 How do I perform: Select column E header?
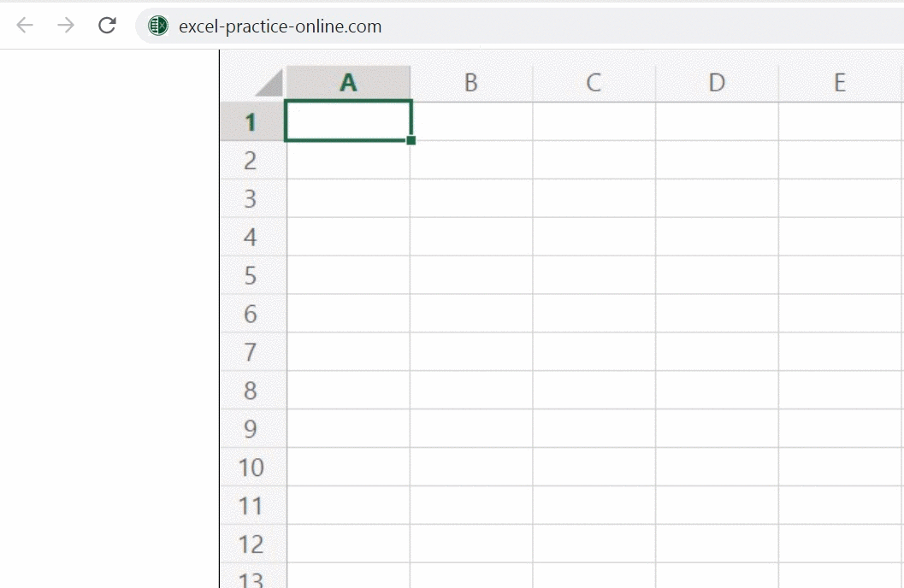[840, 83]
